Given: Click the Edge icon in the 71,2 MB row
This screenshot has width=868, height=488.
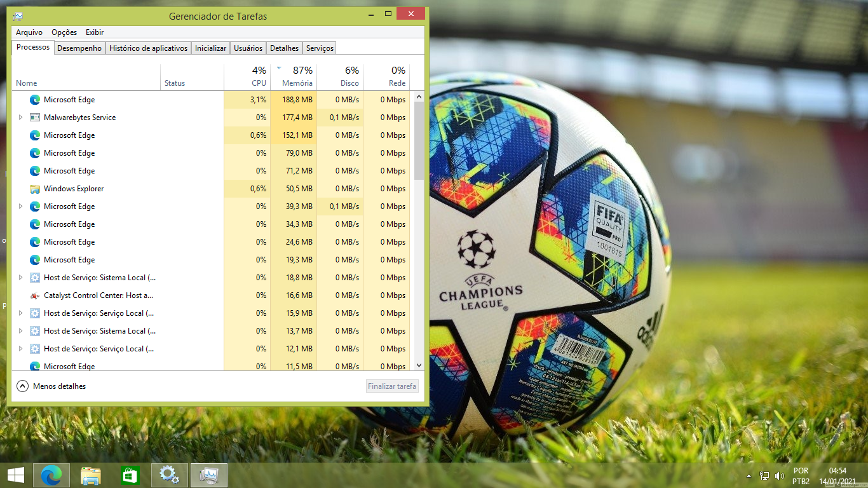Looking at the screenshot, I should click(x=35, y=171).
